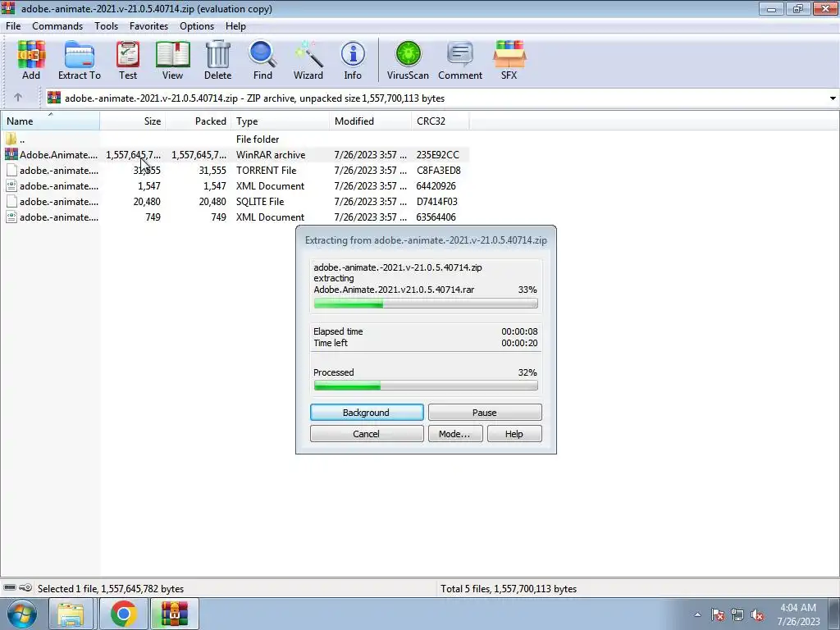Open the Help menu
Screen dimensions: 840x630
[235, 25]
